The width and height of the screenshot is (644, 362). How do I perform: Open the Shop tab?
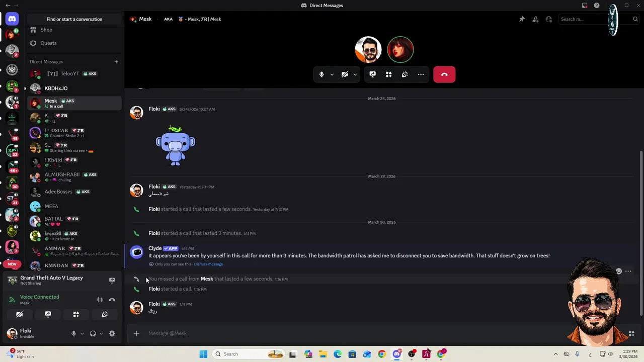point(74,30)
